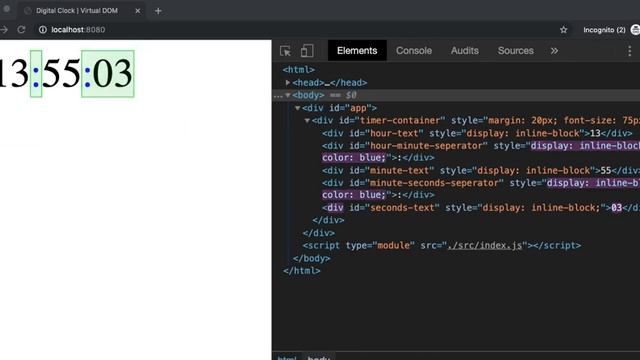
Task: Switch to the Sources tab
Action: [x=516, y=51]
